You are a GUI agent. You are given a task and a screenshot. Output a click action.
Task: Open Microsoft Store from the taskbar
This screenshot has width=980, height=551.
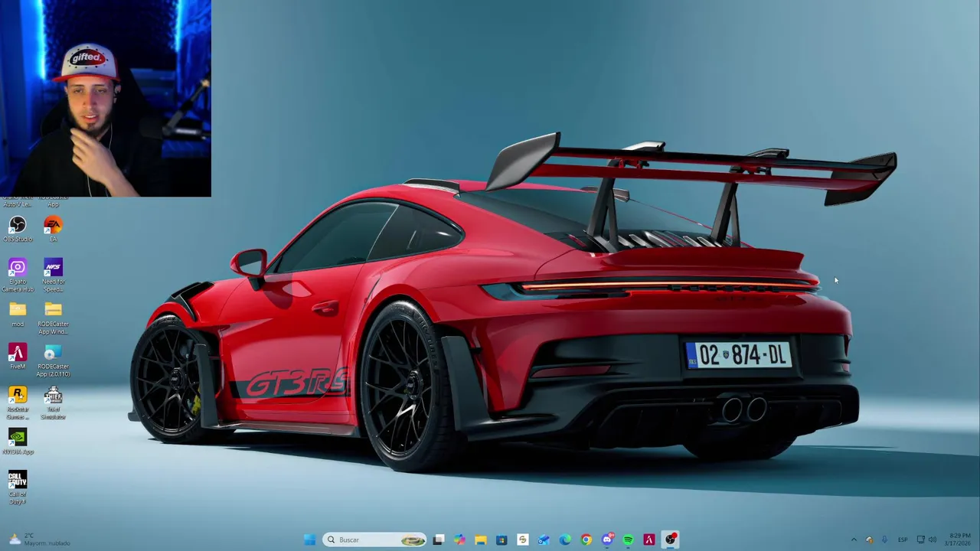click(x=501, y=540)
